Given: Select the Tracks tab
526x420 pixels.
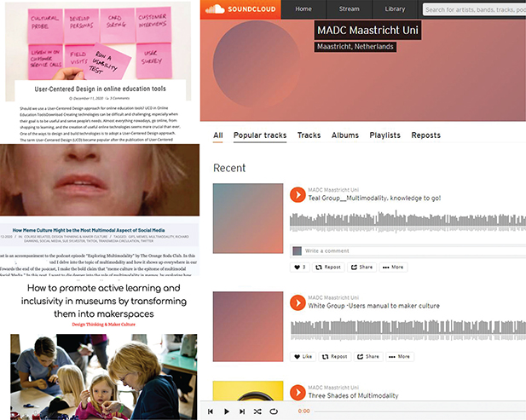Looking at the screenshot, I should point(309,135).
